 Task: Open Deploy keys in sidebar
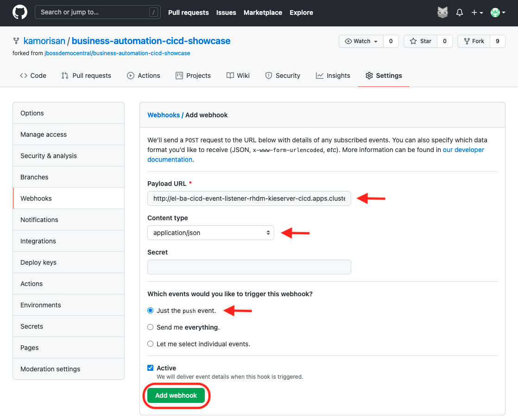pyautogui.click(x=69, y=262)
